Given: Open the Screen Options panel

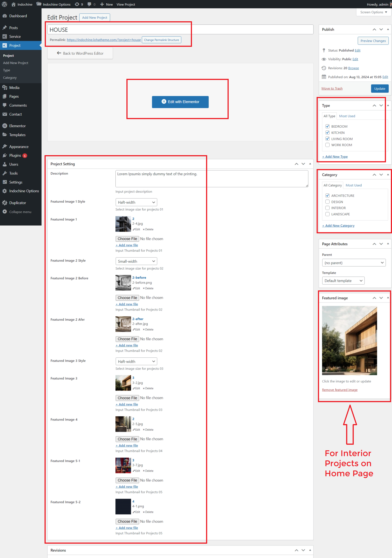Looking at the screenshot, I should (x=373, y=12).
